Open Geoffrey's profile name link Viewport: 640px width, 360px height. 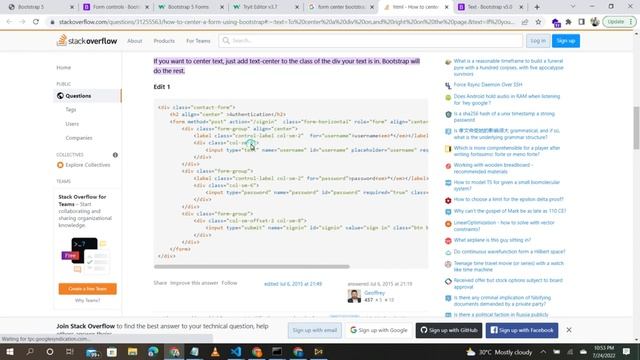[374, 293]
